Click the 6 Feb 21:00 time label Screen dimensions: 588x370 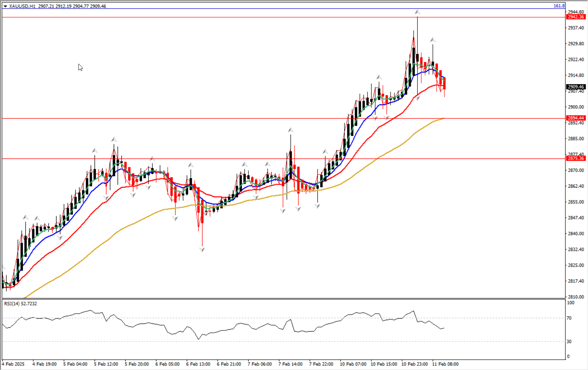click(x=229, y=364)
